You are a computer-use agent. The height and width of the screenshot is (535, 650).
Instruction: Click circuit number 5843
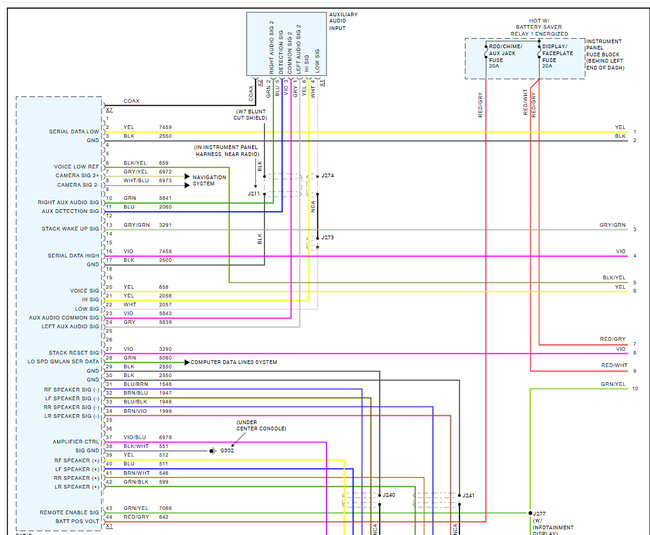coord(165,313)
